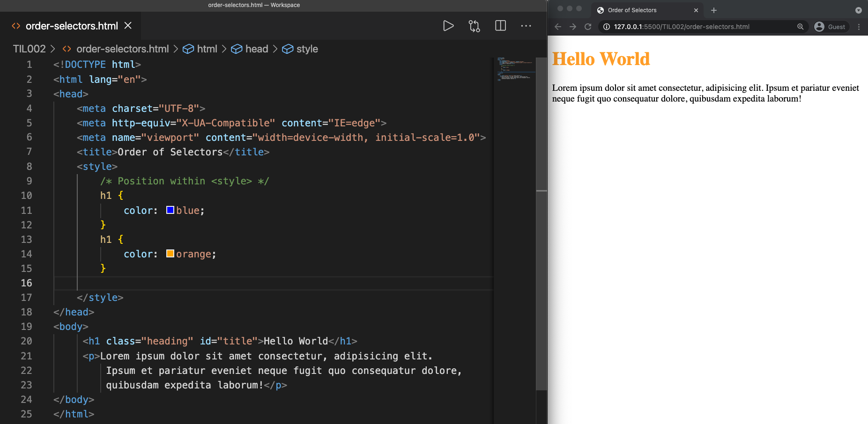Viewport: 868px width, 424px height.
Task: Click the closing </html> tag on line 25
Action: [74, 414]
